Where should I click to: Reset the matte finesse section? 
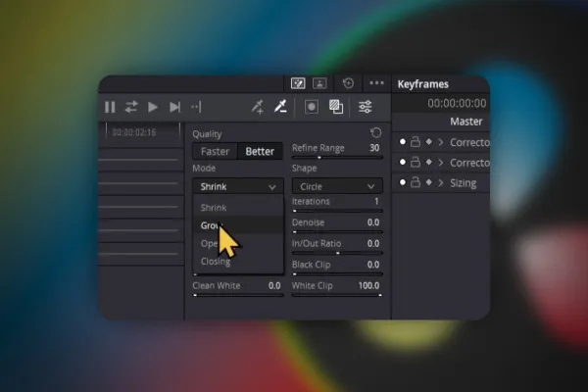click(375, 133)
